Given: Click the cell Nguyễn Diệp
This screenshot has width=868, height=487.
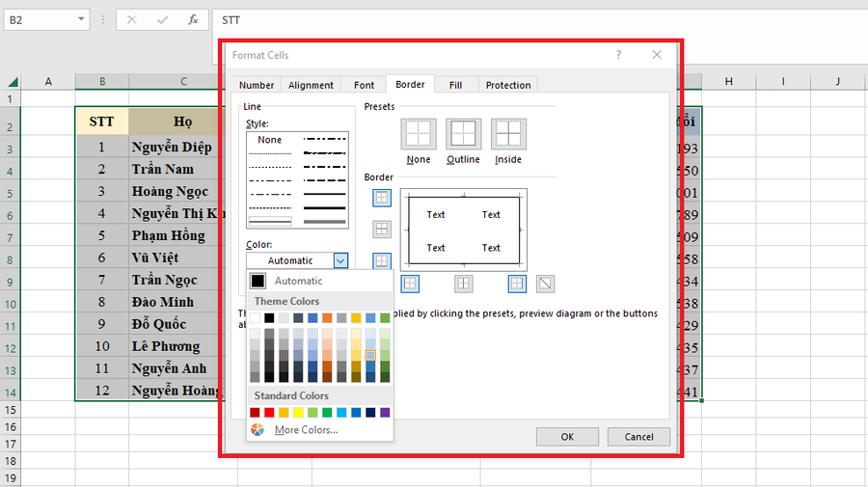Looking at the screenshot, I should 176,147.
